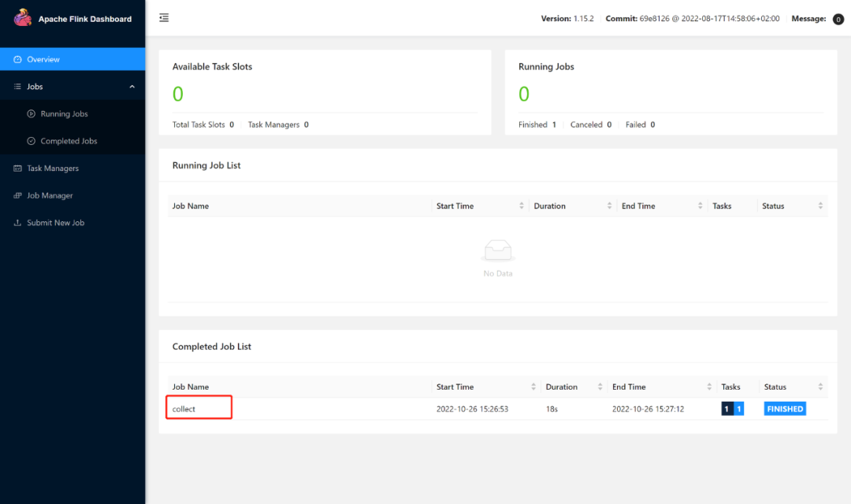Click the Task Managers 0 stat in card

coord(278,124)
